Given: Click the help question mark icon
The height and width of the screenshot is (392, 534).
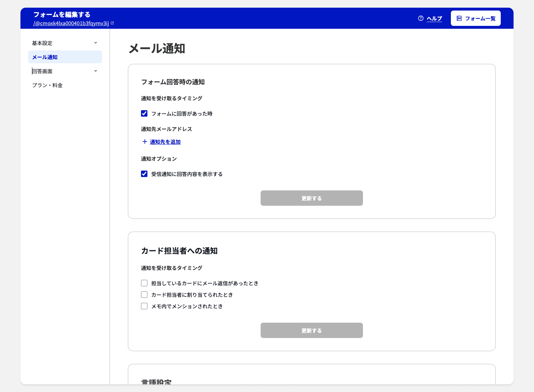Looking at the screenshot, I should point(421,18).
